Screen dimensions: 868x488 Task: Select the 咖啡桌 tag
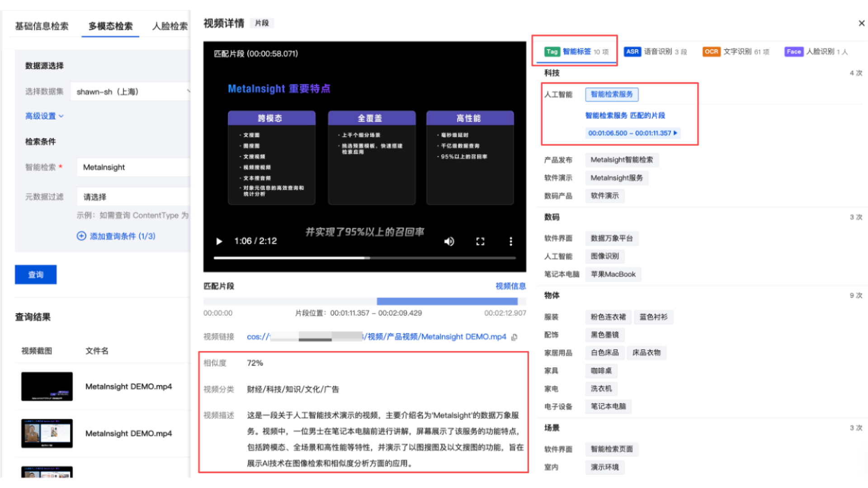point(601,371)
